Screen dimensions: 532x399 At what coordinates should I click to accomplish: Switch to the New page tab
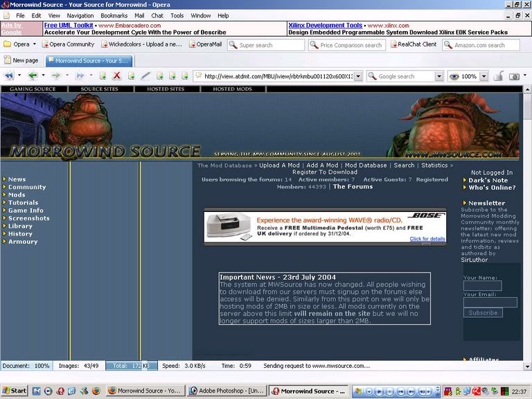21,60
